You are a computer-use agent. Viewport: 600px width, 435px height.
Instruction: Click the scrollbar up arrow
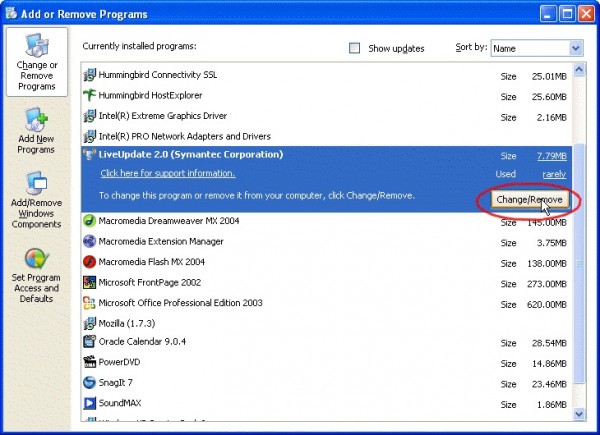click(x=579, y=70)
